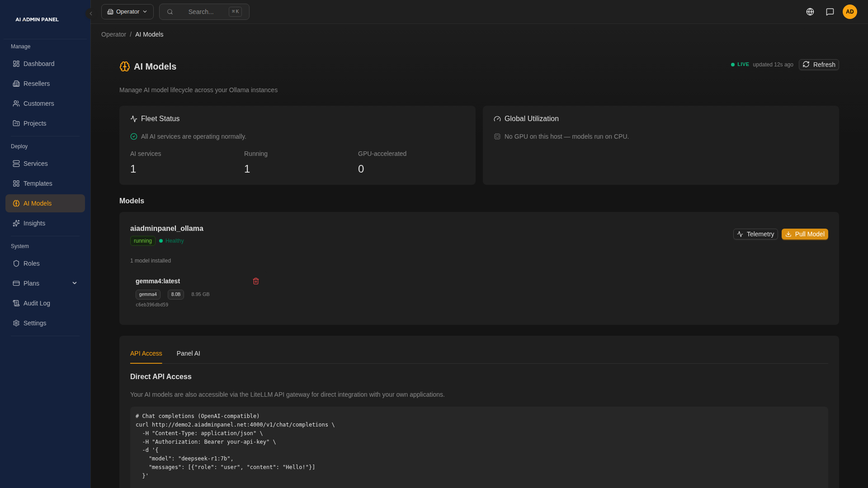Click the Global Utilization gauge icon

coord(497,119)
